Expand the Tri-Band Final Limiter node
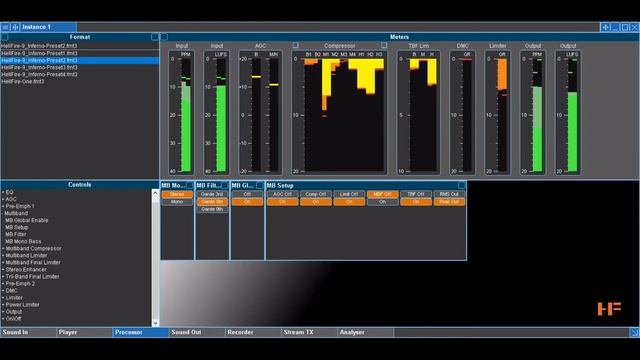 pyautogui.click(x=3, y=276)
